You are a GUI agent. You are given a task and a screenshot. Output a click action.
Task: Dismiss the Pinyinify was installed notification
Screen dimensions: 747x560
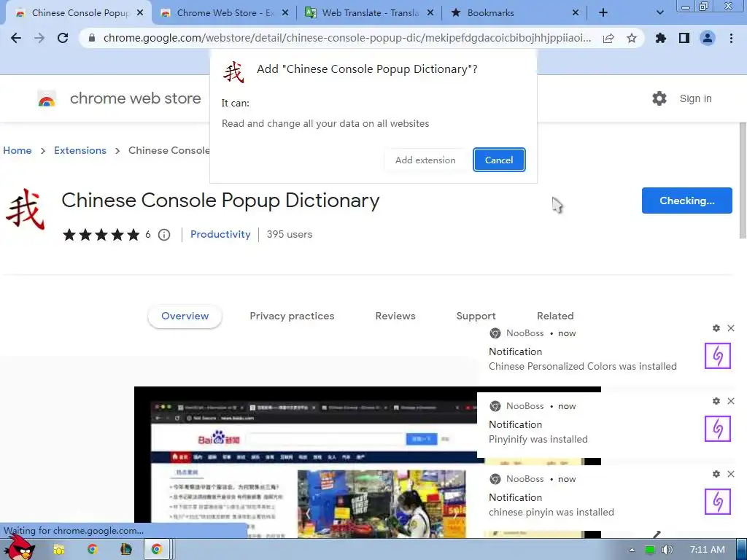[731, 401]
